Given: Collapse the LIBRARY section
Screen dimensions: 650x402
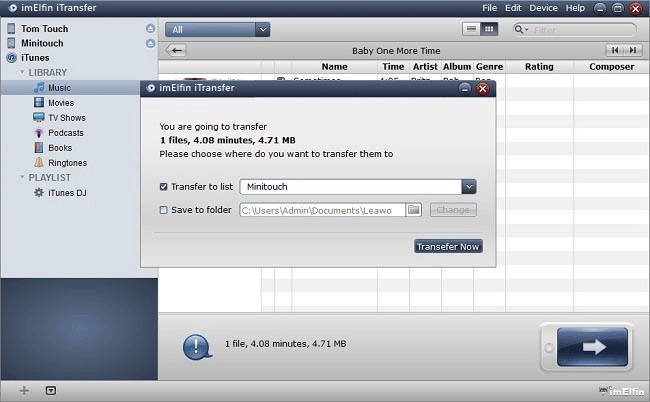Looking at the screenshot, I should click(22, 73).
